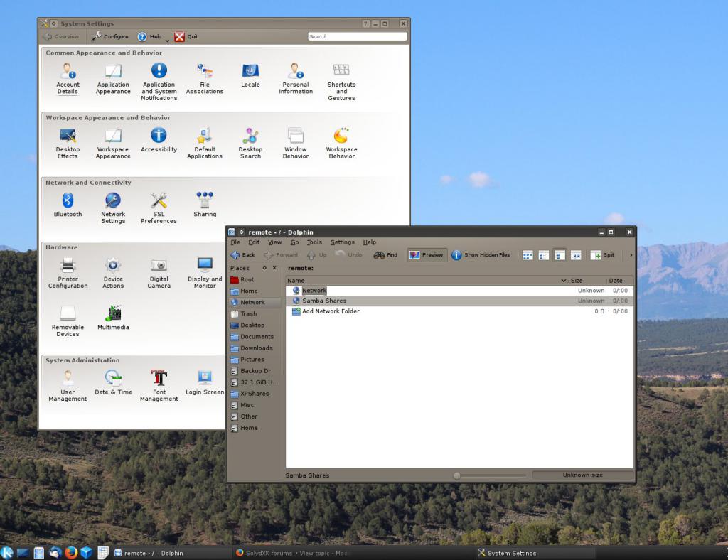
Task: Open Application and System Notifications
Action: [159, 82]
